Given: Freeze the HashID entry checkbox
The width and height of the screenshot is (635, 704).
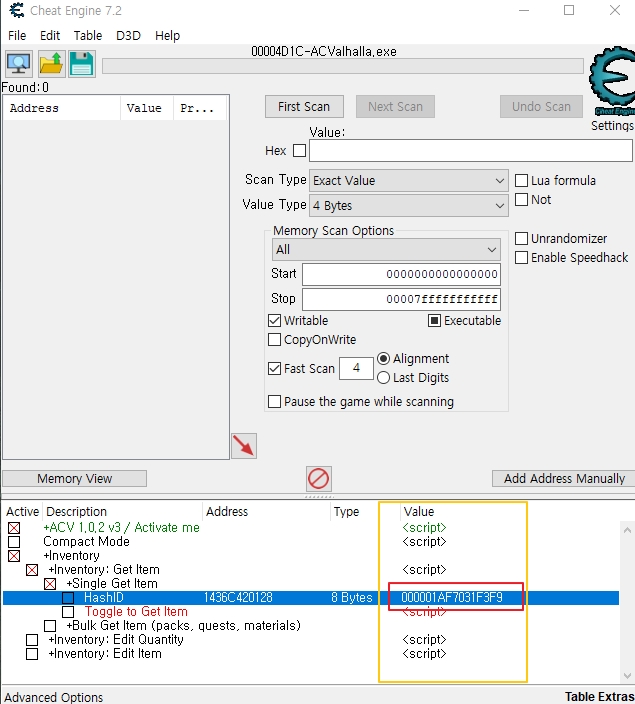Looking at the screenshot, I should 68,598.
